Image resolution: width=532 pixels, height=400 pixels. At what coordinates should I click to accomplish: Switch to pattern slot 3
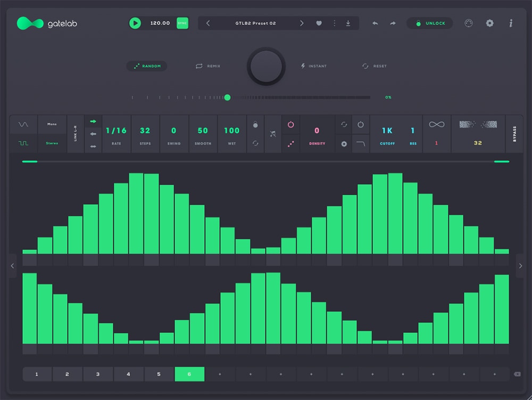[98, 374]
